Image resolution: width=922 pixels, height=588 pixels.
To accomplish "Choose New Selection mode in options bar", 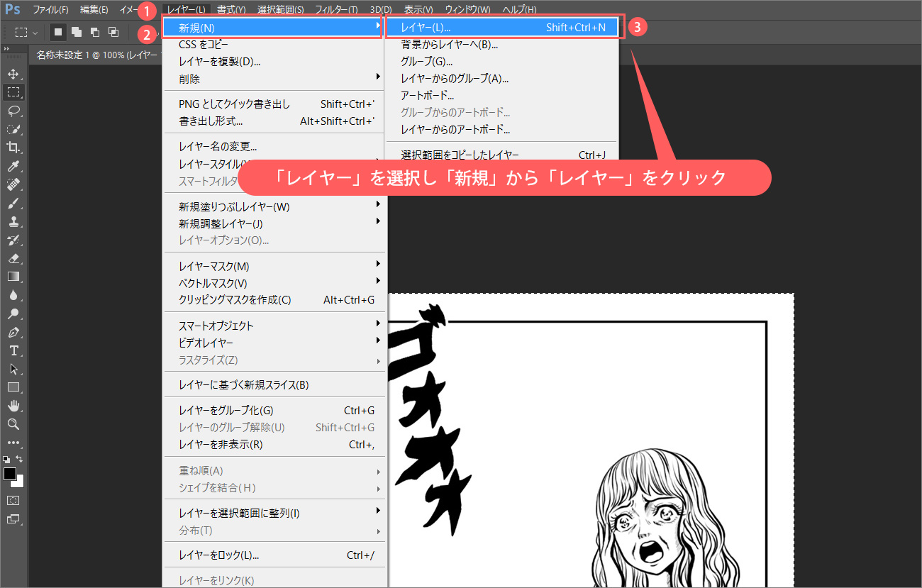I will tap(58, 32).
